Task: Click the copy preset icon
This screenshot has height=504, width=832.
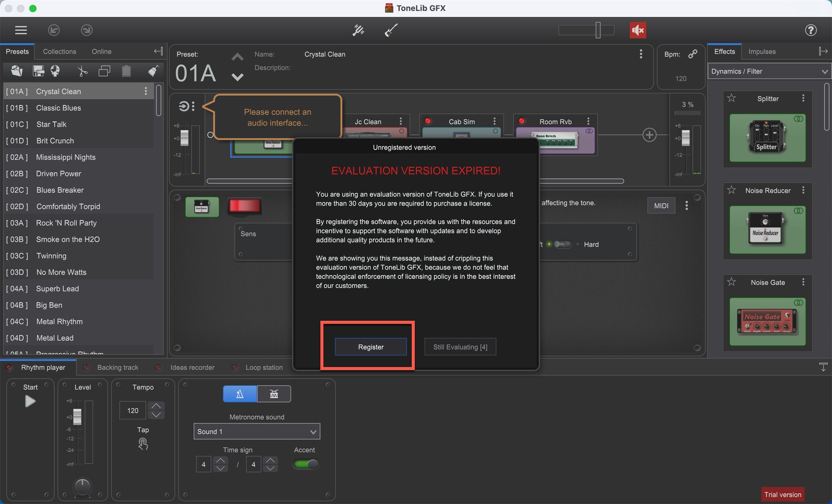Action: [x=104, y=71]
